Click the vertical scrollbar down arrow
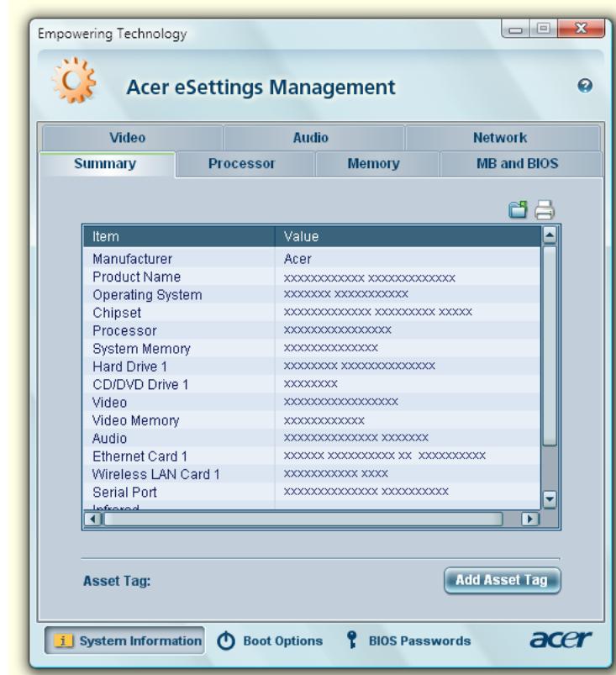Screen dimensions: 616x675 click(550, 499)
